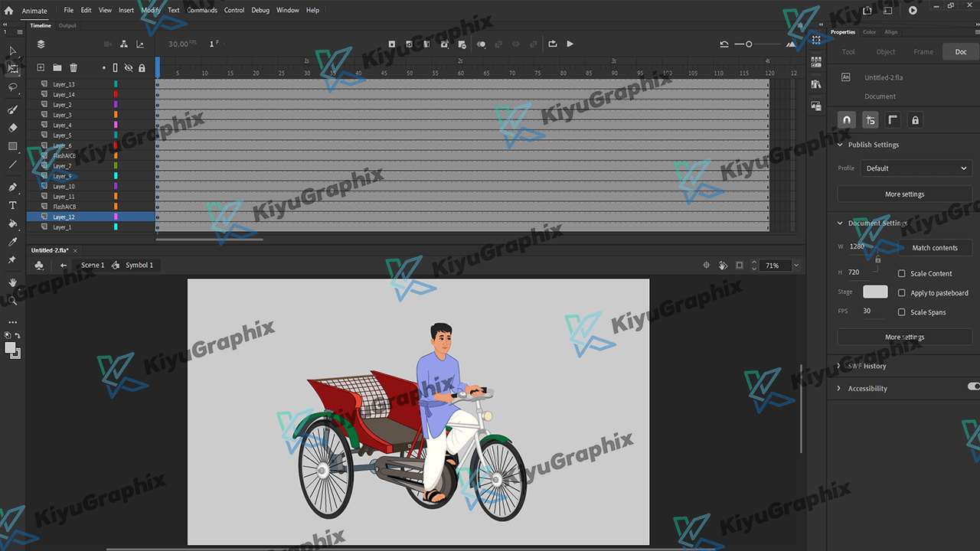Viewport: 980px width, 551px height.
Task: Open the publish Profile dropdown
Action: coord(916,168)
